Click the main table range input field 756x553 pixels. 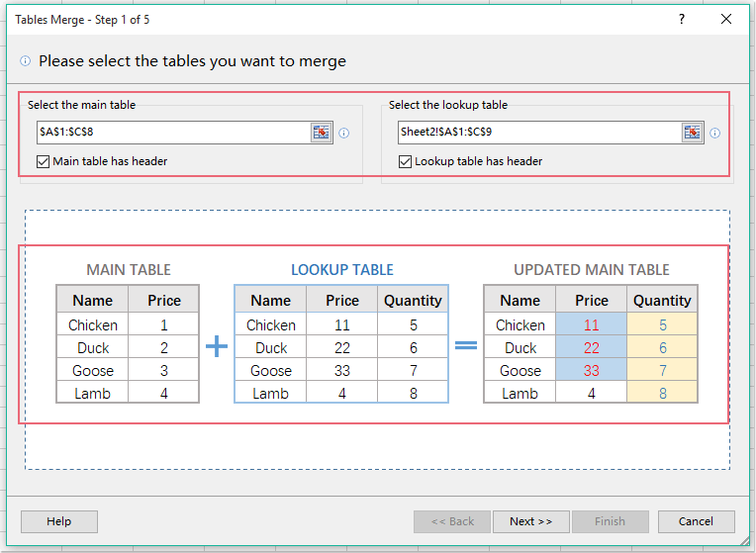tap(173, 133)
